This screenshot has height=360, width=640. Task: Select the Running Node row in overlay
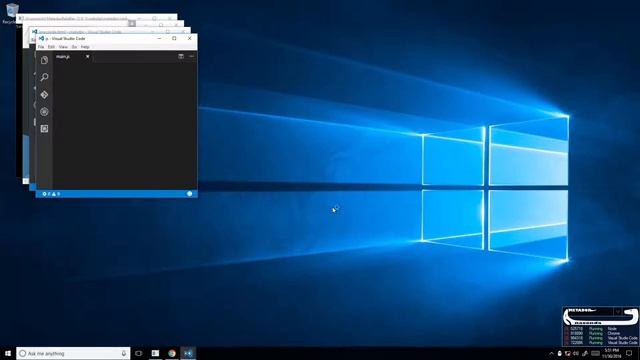point(600,329)
